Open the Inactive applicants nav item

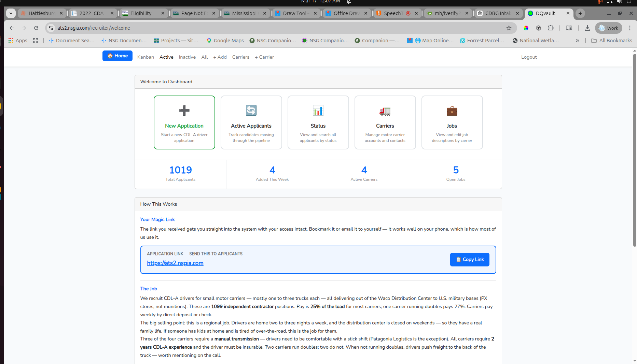coord(187,57)
